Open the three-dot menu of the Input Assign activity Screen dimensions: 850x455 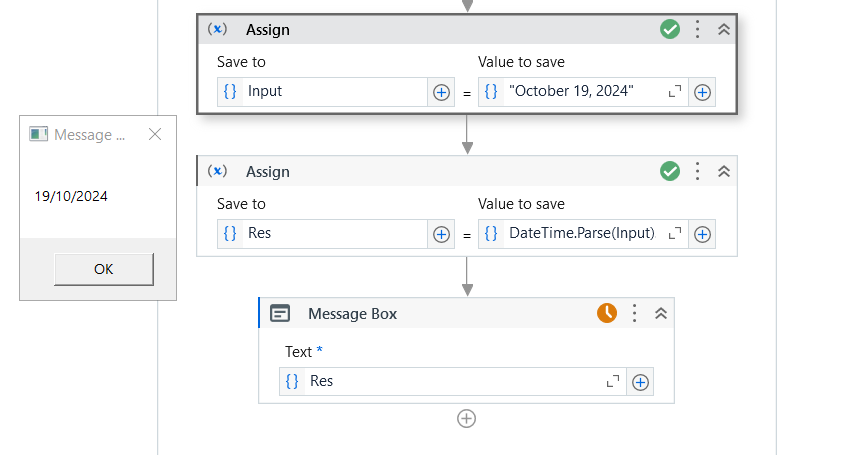point(698,29)
